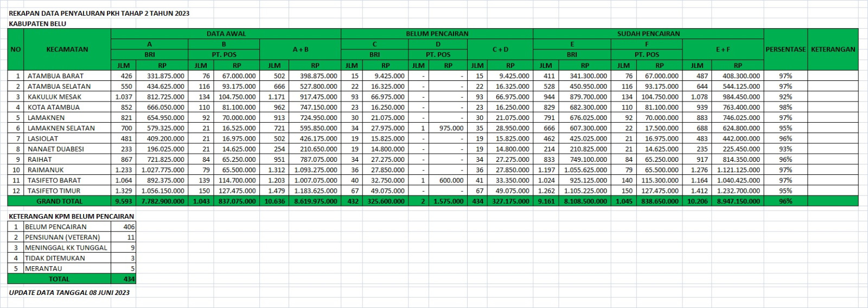
Task: Select the total 8.947.150.000
Action: click(x=738, y=201)
